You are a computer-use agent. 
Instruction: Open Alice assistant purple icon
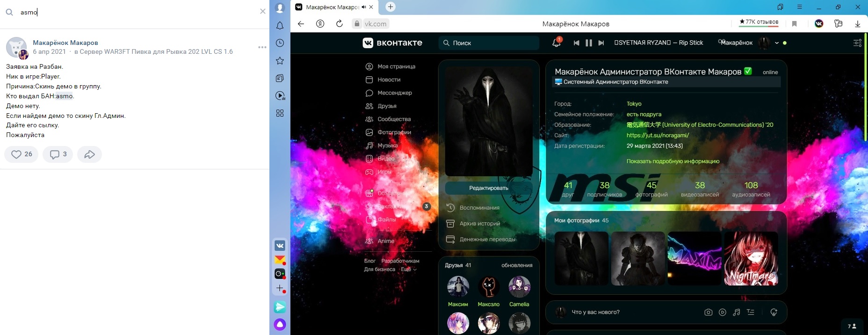tap(280, 324)
